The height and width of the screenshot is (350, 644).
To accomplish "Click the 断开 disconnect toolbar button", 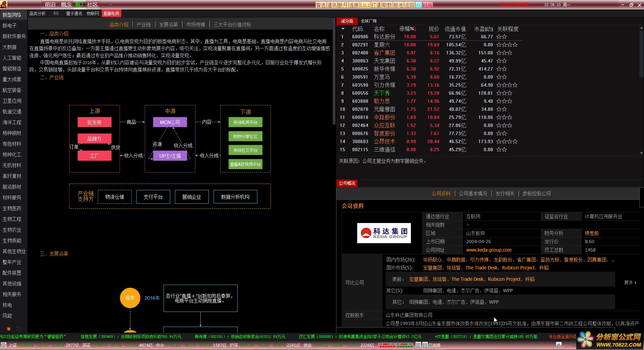I will 343,5.
